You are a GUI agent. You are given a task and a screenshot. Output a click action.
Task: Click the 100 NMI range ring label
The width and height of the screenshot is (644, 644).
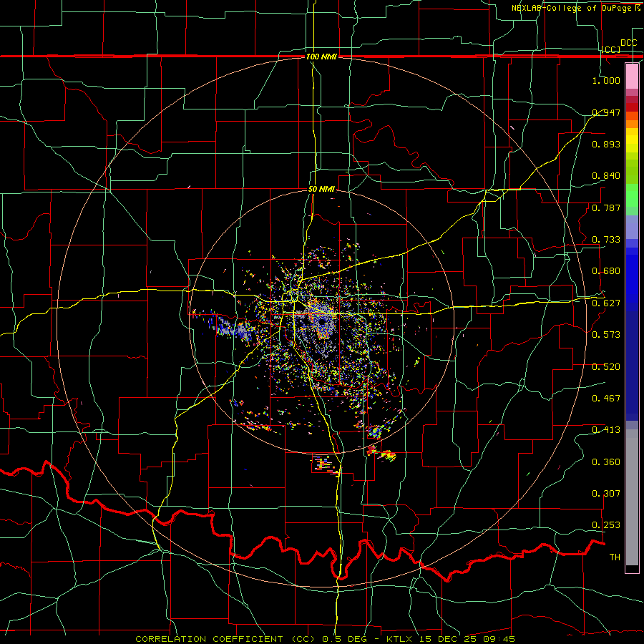coord(321,57)
